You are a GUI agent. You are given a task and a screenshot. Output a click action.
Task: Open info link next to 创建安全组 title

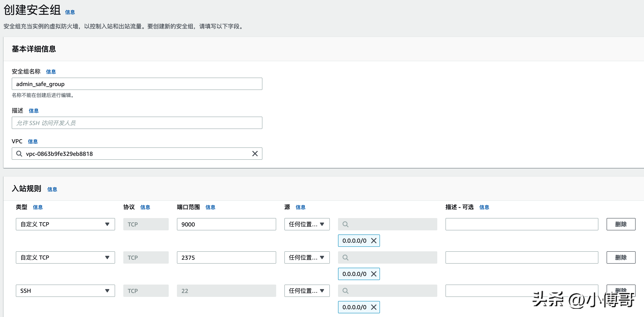(70, 12)
